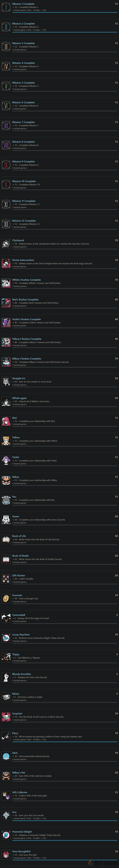This screenshot has height=868, width=119.
Task: Click the Souvenir gold coin icon
Action: 6,598
